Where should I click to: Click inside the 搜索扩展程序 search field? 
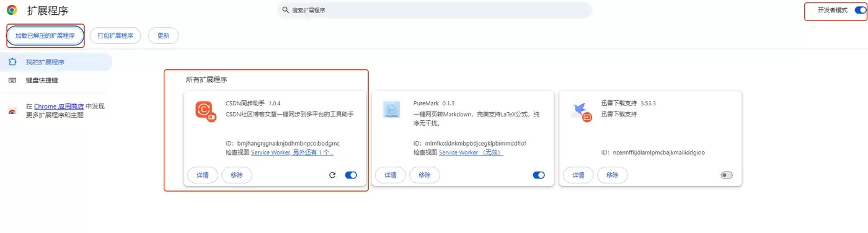434,10
